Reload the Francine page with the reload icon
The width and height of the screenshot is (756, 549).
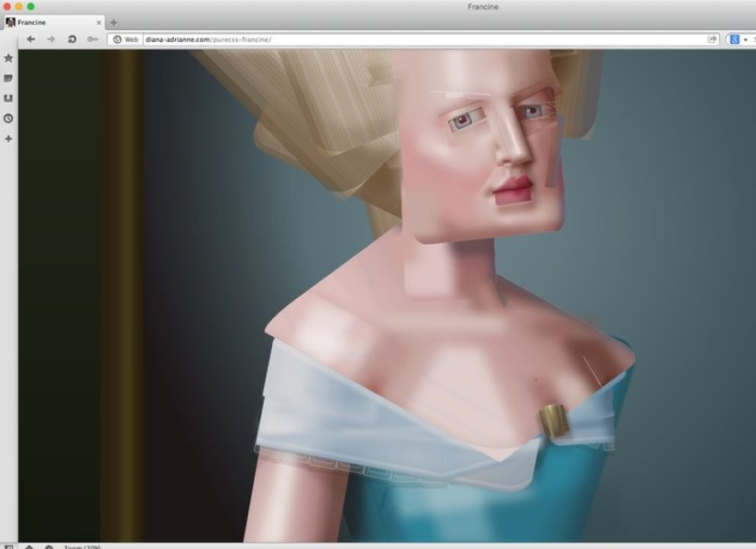71,38
